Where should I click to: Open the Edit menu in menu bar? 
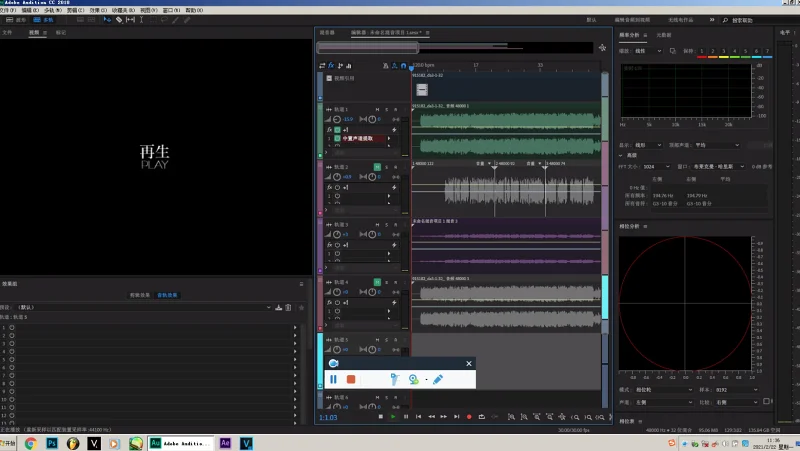pyautogui.click(x=30, y=10)
